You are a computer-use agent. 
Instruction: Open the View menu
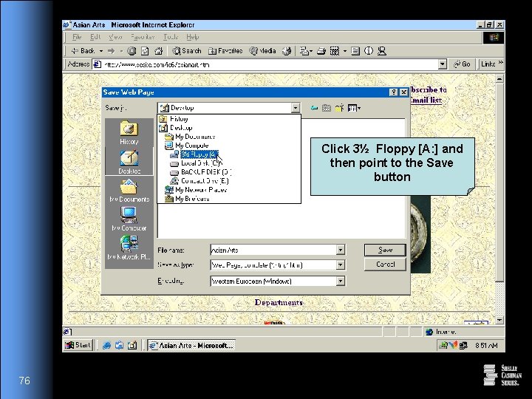pyautogui.click(x=115, y=37)
